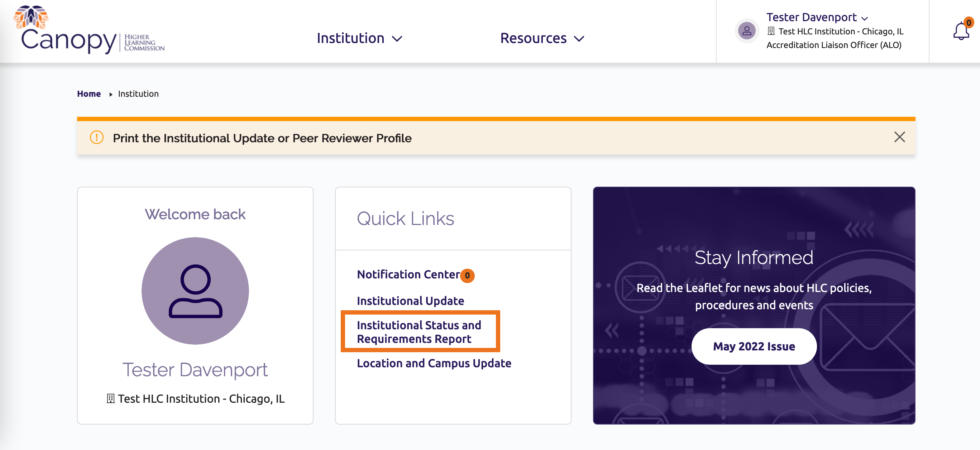Open Institutional Status and Requirements Report

pos(419,332)
